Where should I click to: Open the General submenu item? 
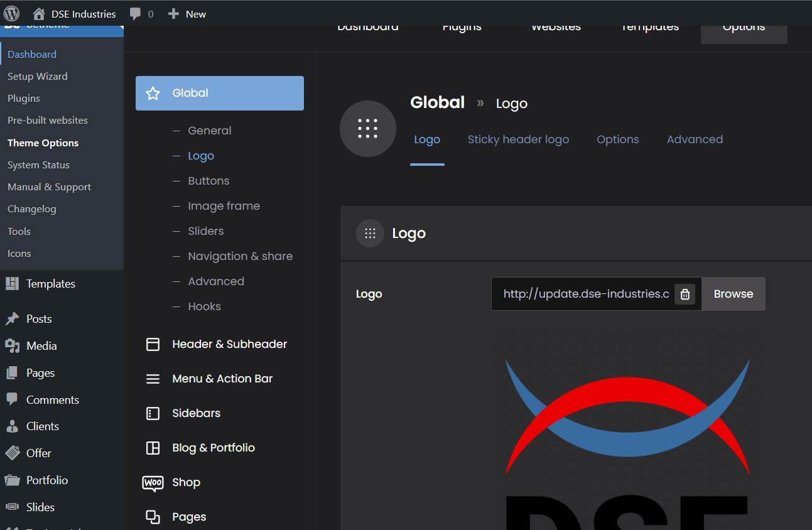210,131
